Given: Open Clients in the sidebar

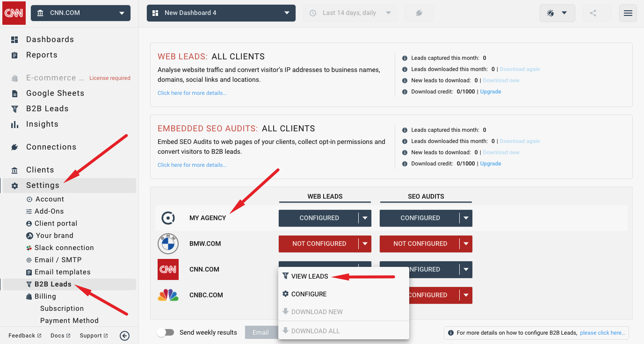Looking at the screenshot, I should [x=40, y=170].
